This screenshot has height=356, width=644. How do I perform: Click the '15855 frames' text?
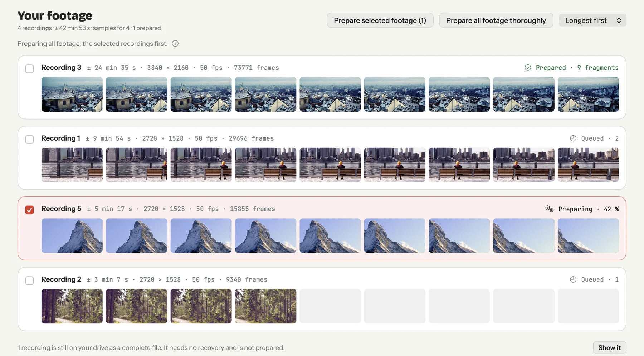coord(253,209)
